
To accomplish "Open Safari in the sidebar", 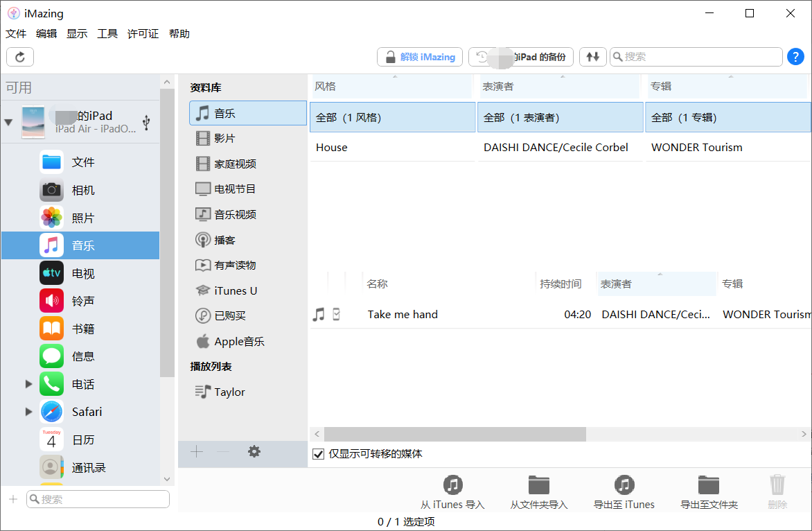I will 81,412.
